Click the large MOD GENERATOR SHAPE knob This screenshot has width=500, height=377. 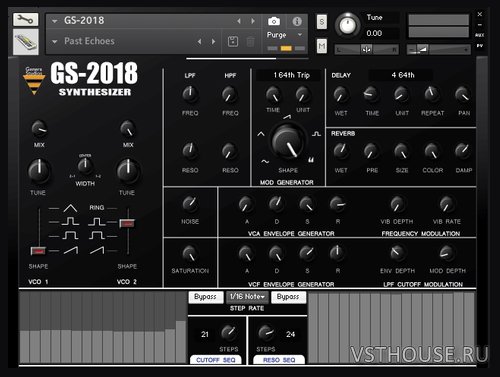pos(288,142)
